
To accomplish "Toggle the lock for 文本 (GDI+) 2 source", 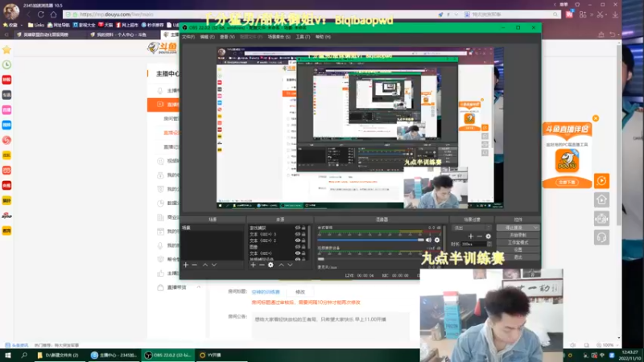I will [303, 241].
